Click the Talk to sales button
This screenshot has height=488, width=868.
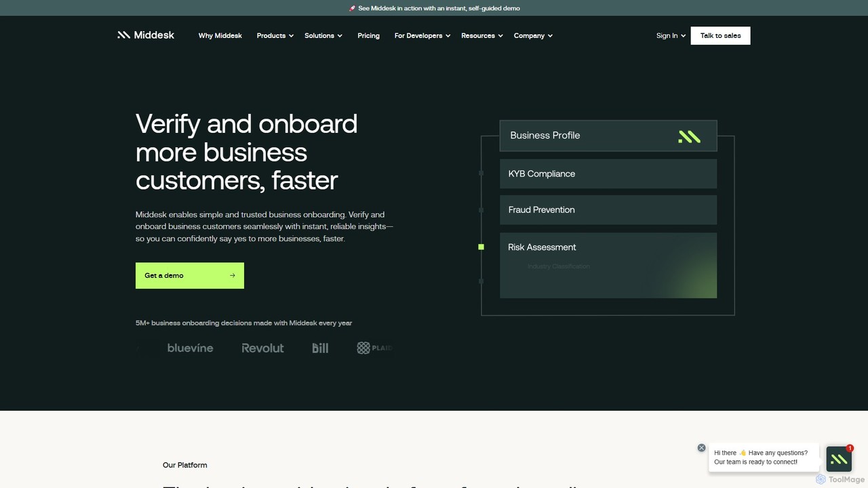coord(720,35)
